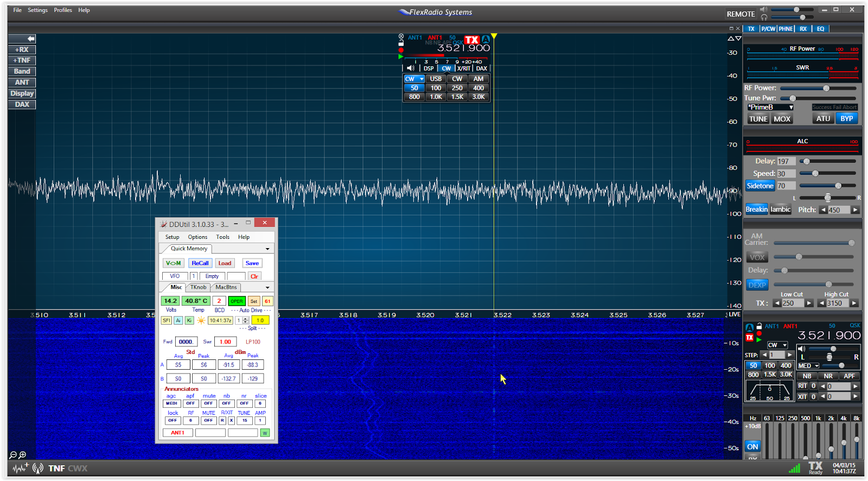The width and height of the screenshot is (868, 481).
Task: Adjust the CW Speed slider
Action: tap(827, 174)
